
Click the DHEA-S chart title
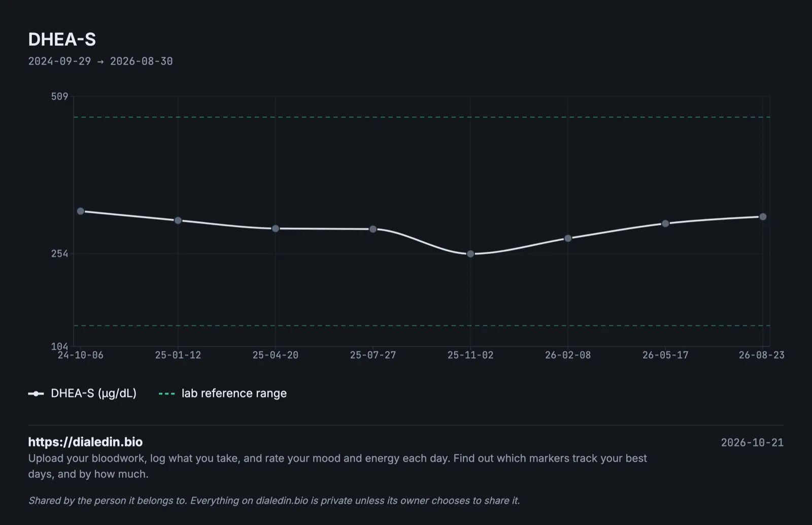[62, 40]
